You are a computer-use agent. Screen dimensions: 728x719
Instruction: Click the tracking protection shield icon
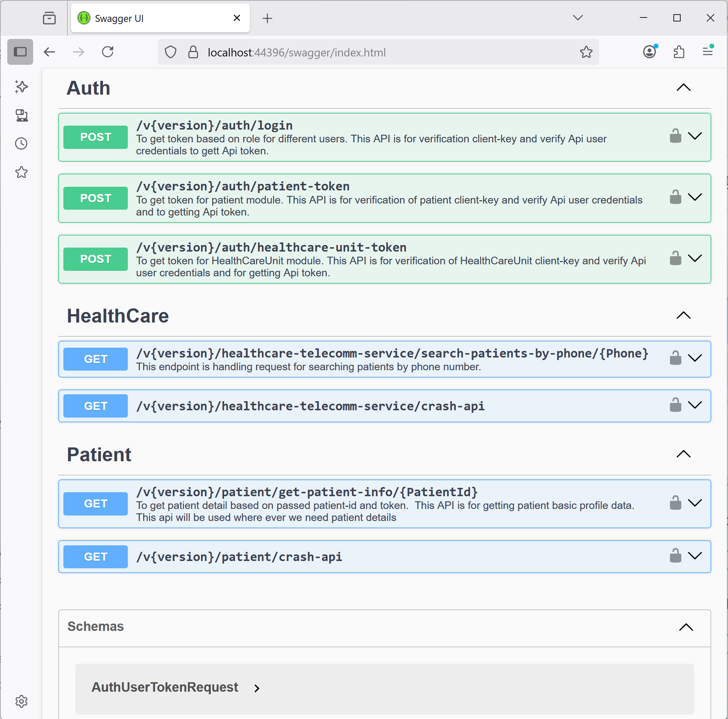[x=171, y=52]
